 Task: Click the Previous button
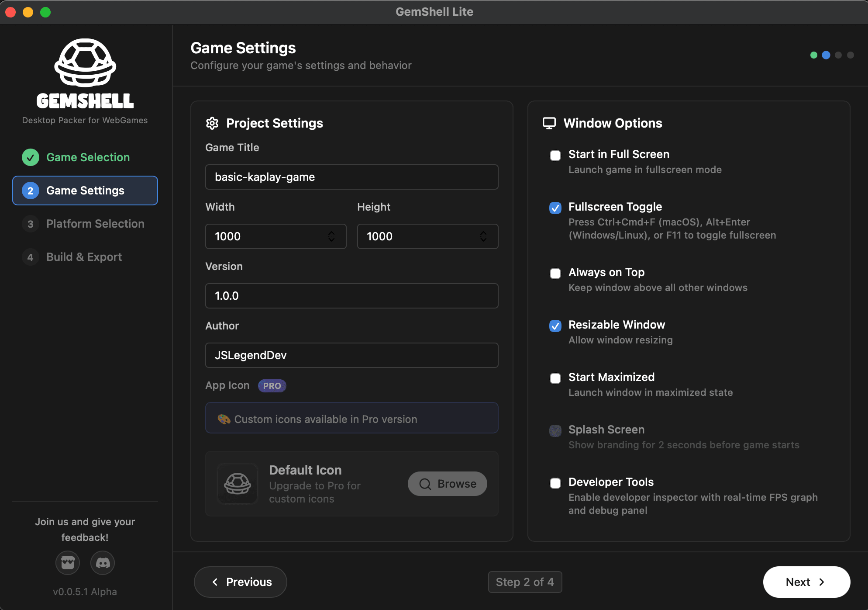pyautogui.click(x=241, y=582)
